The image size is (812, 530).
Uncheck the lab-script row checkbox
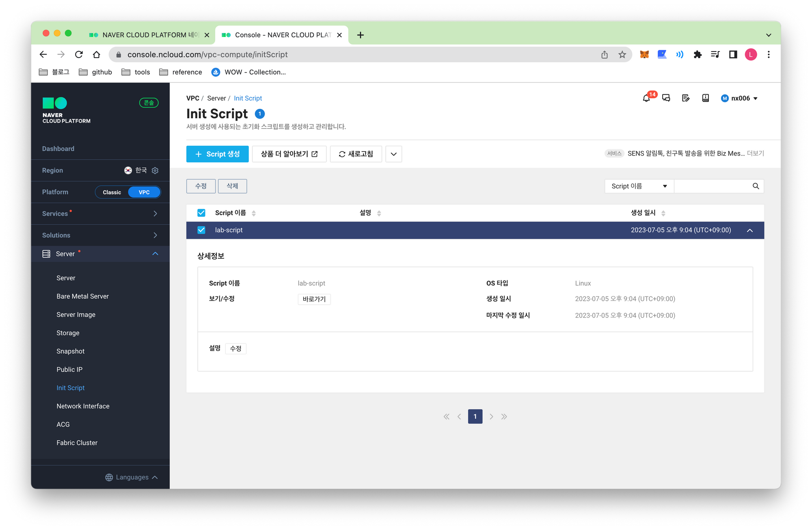pyautogui.click(x=201, y=230)
